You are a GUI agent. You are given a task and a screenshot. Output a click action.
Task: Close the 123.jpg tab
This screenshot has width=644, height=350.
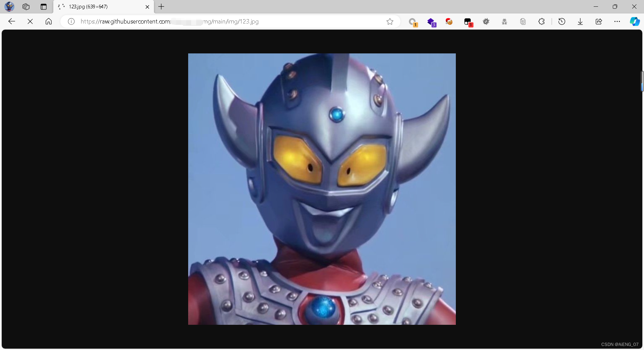coord(147,7)
